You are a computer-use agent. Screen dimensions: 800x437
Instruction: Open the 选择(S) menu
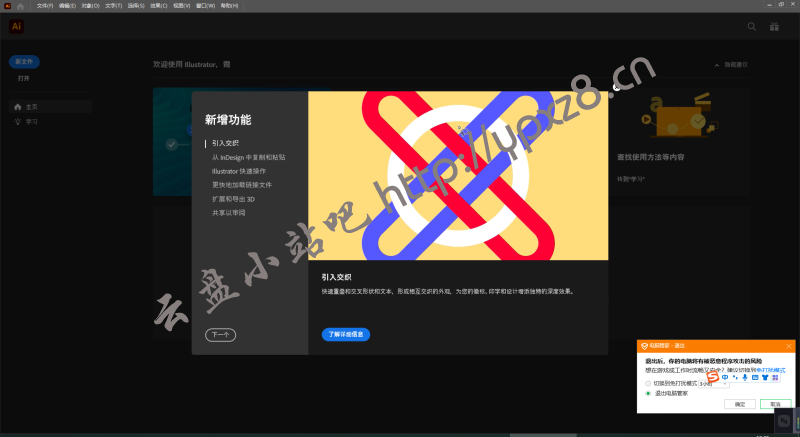[136, 6]
